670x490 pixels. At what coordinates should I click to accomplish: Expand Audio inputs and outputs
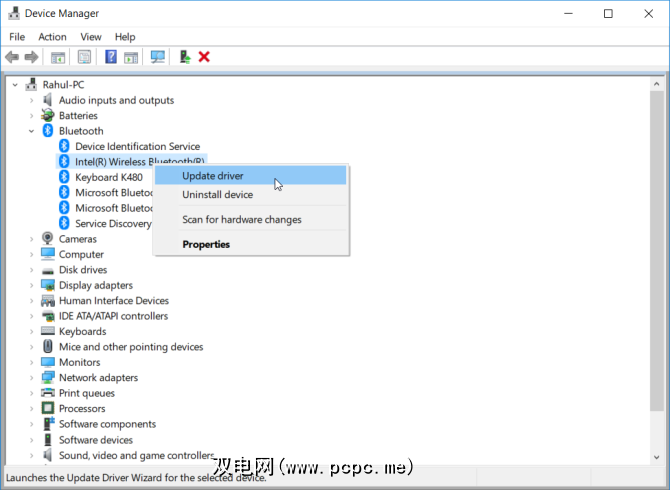pos(31,100)
